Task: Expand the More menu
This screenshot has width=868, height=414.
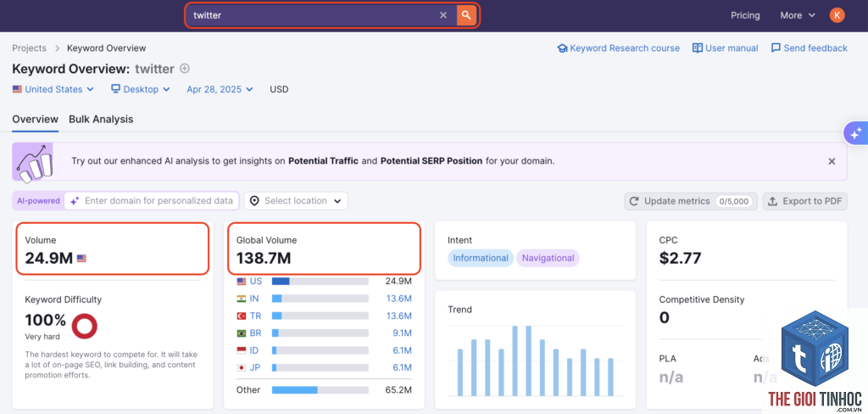Action: (x=797, y=15)
